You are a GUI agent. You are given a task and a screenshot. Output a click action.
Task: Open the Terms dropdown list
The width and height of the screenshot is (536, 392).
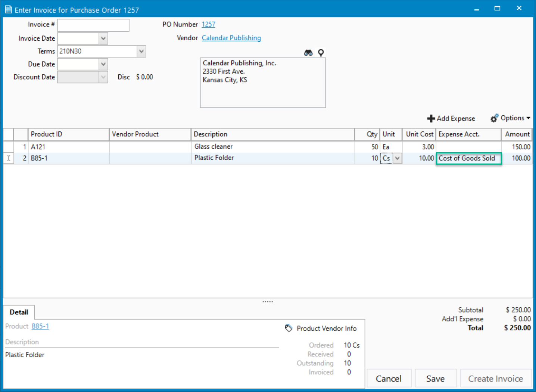click(x=141, y=51)
